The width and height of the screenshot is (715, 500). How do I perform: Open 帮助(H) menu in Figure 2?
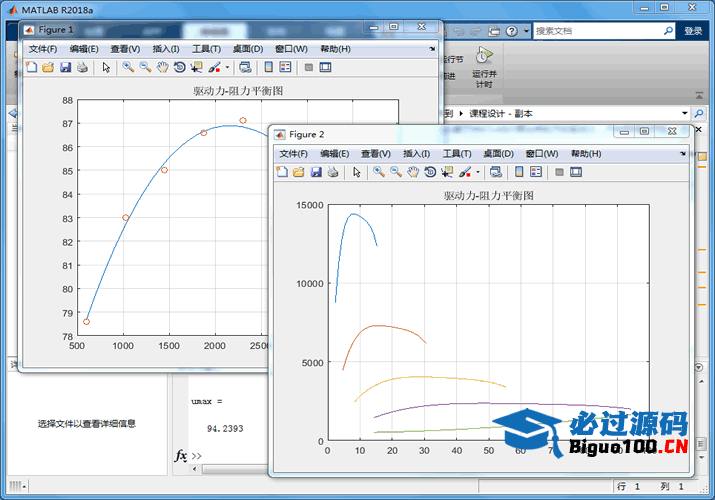(x=586, y=154)
